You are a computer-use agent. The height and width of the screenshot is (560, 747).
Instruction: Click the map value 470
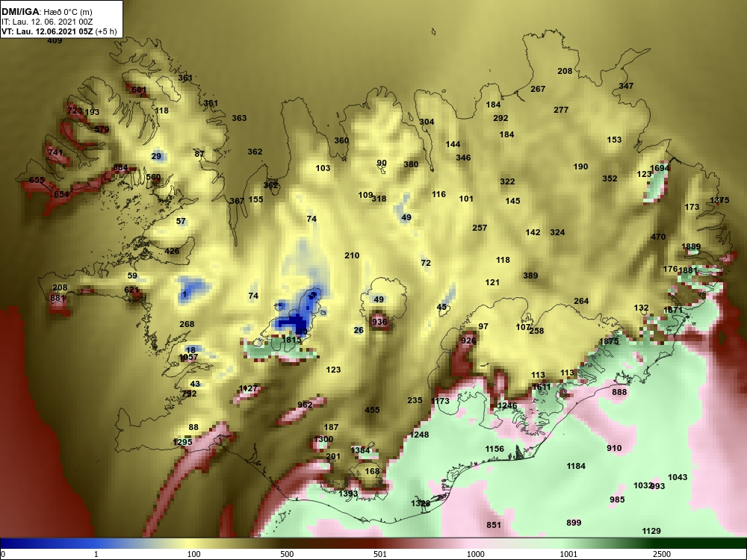(658, 237)
